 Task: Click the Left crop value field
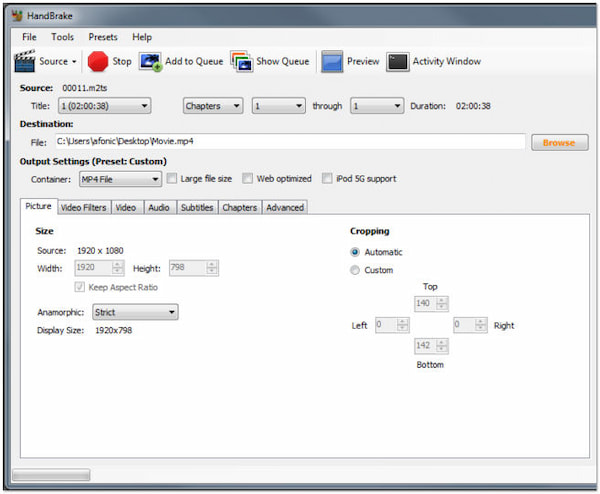(386, 325)
